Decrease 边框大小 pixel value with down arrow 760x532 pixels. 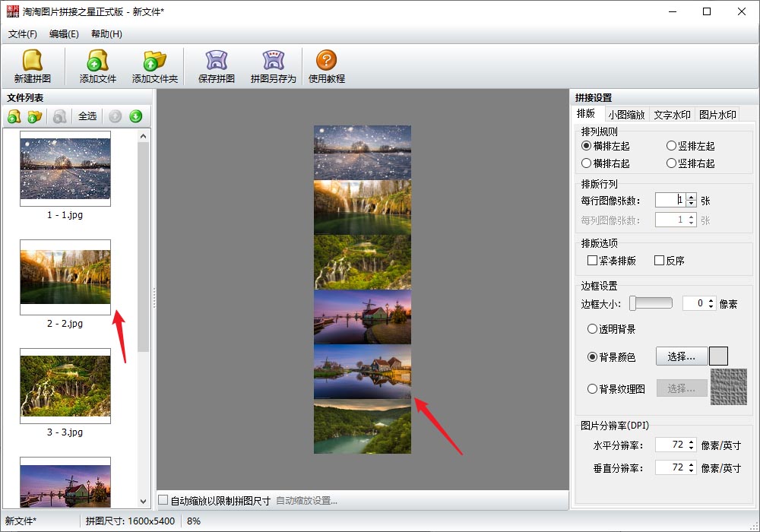click(x=711, y=307)
